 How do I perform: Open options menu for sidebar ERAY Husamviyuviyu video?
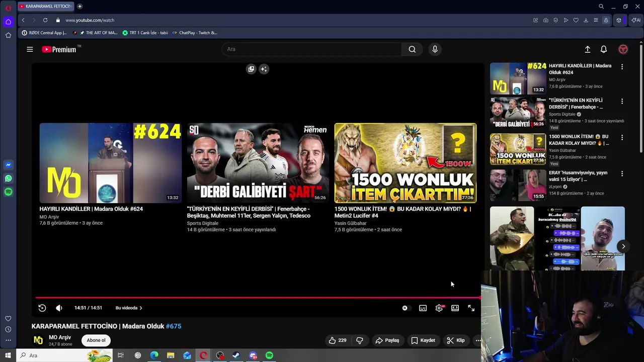[x=622, y=173]
